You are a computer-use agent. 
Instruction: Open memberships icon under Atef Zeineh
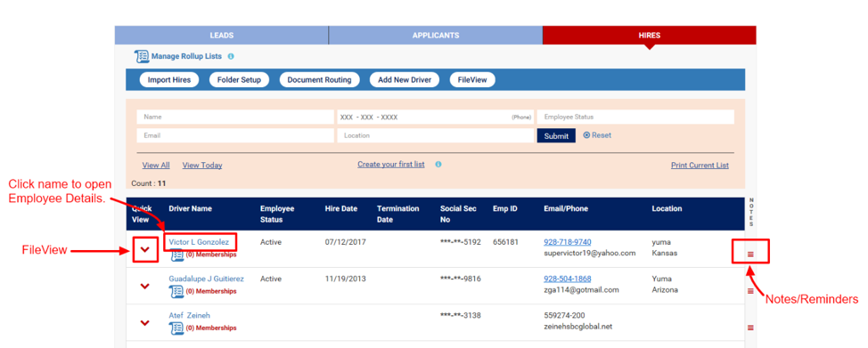[176, 328]
